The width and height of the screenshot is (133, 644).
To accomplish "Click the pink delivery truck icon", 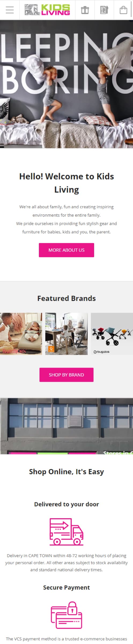I will tap(66, 532).
